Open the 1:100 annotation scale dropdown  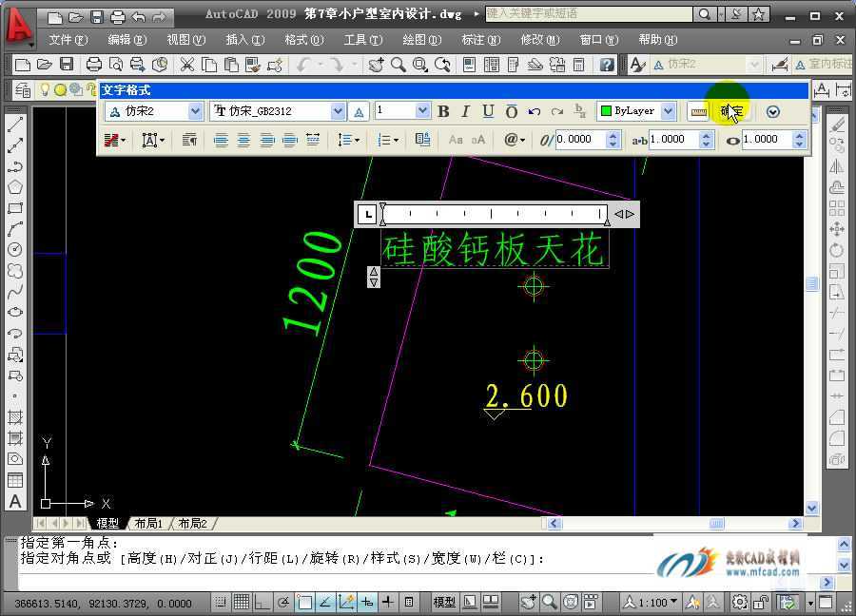click(651, 603)
